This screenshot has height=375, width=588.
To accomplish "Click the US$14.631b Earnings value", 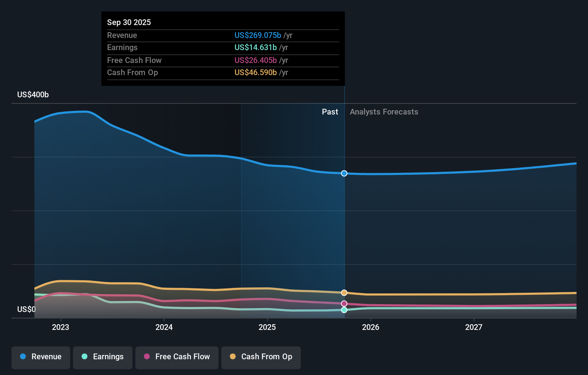I will [x=255, y=47].
